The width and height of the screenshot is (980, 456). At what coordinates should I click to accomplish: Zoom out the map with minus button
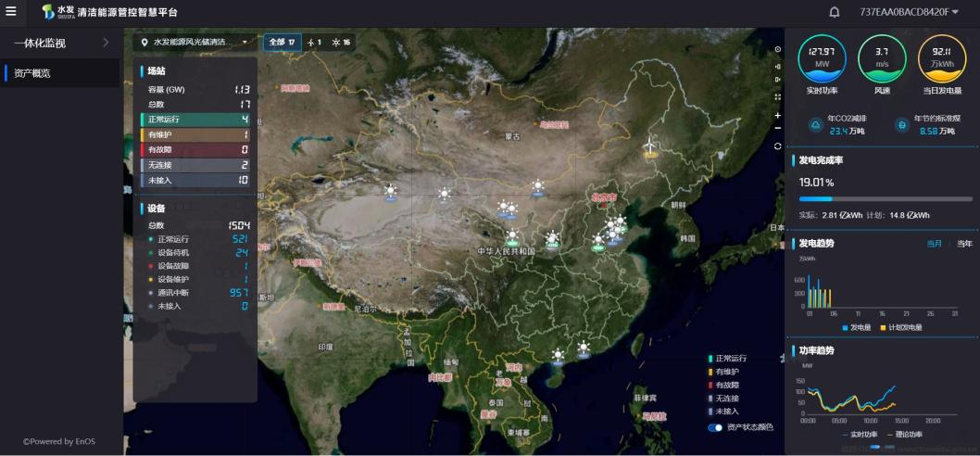[777, 129]
